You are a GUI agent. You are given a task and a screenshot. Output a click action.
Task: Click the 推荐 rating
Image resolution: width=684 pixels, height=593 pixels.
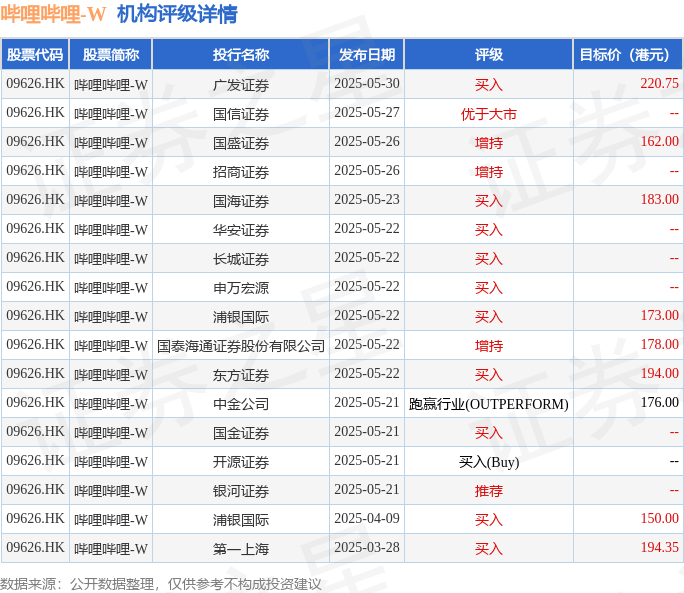click(x=489, y=491)
